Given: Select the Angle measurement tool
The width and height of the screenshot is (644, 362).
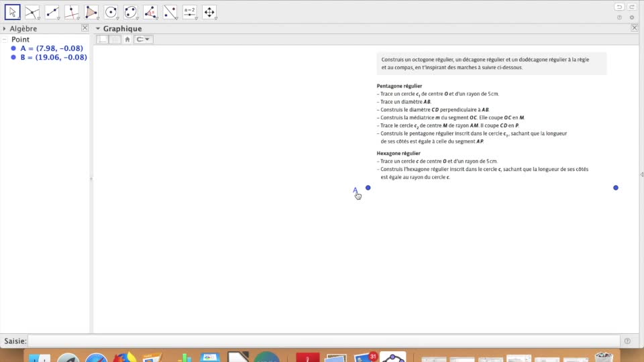Looking at the screenshot, I should 151,11.
